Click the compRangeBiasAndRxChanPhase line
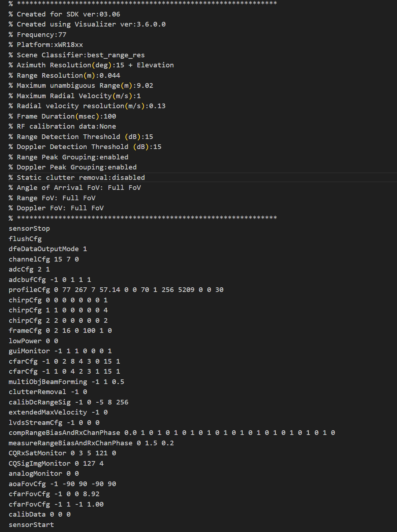Image resolution: width=397 pixels, height=532 pixels. [x=172, y=433]
